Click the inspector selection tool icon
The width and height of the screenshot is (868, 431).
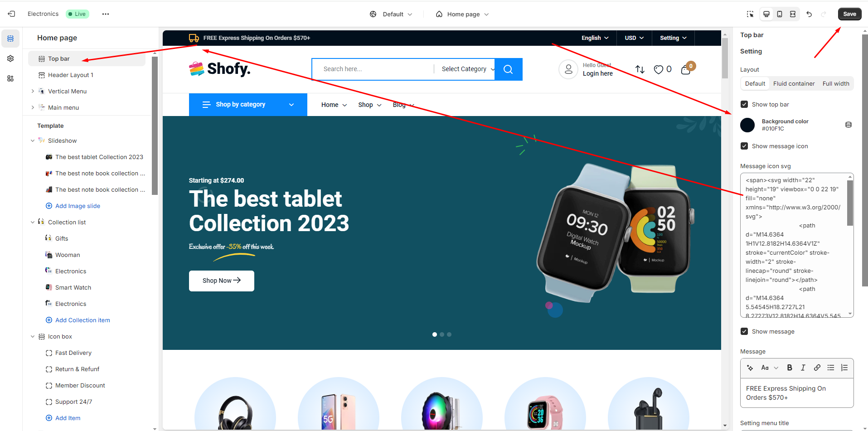tap(750, 14)
